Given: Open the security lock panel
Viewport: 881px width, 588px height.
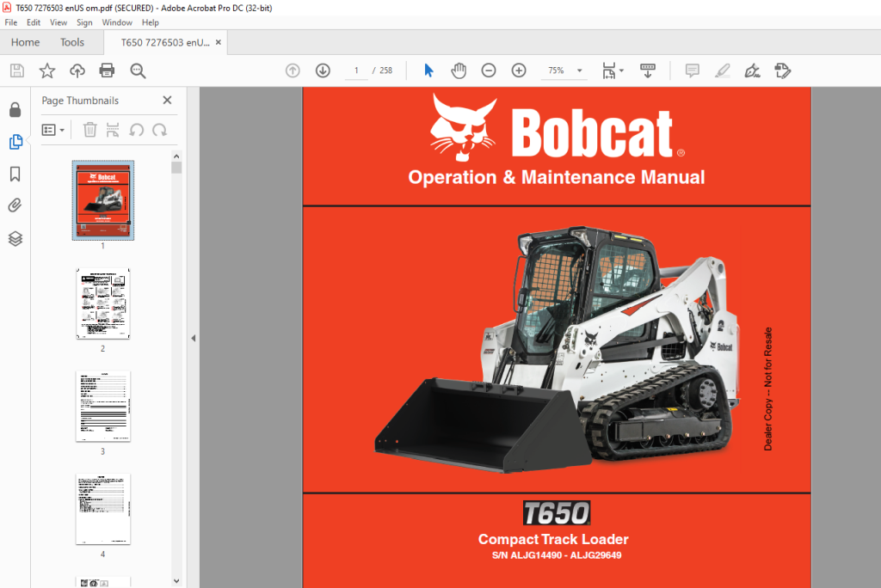Looking at the screenshot, I should coord(15,109).
